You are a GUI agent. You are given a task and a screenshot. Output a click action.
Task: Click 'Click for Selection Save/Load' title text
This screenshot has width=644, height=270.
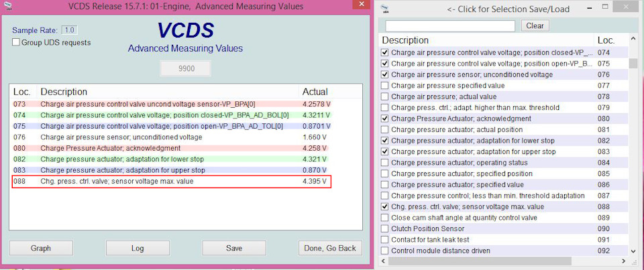point(508,9)
